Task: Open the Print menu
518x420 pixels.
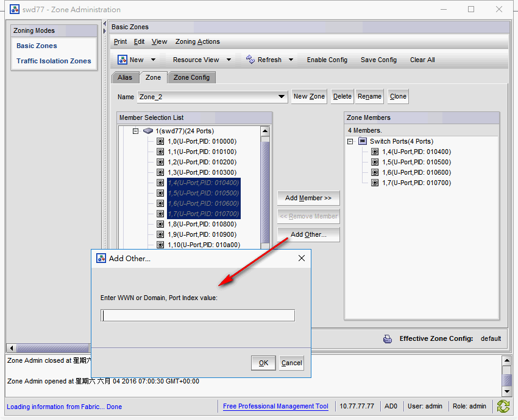Action: (120, 41)
